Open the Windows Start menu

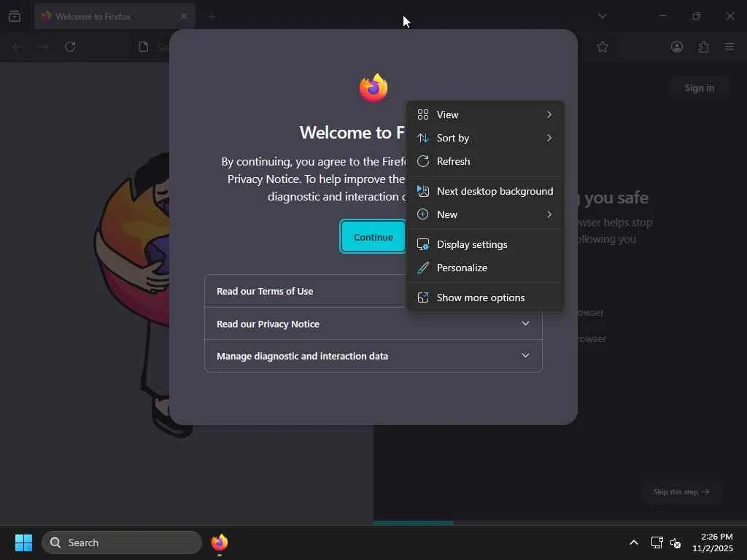coord(23,542)
